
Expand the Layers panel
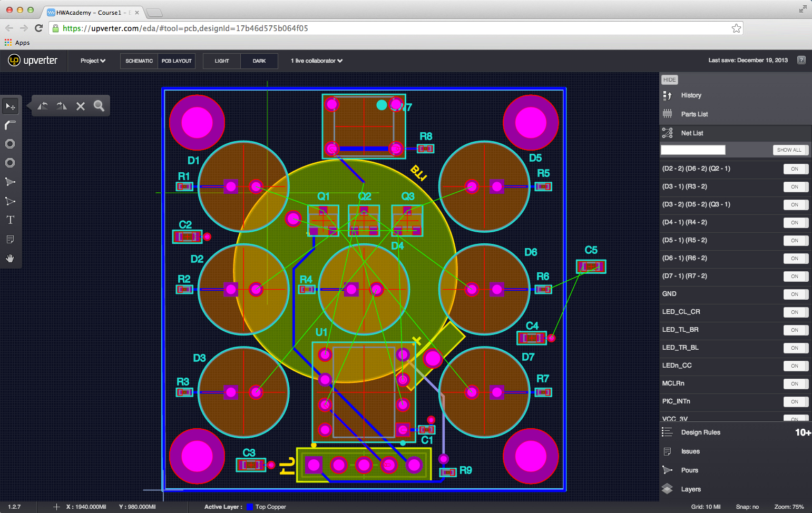[x=691, y=489]
